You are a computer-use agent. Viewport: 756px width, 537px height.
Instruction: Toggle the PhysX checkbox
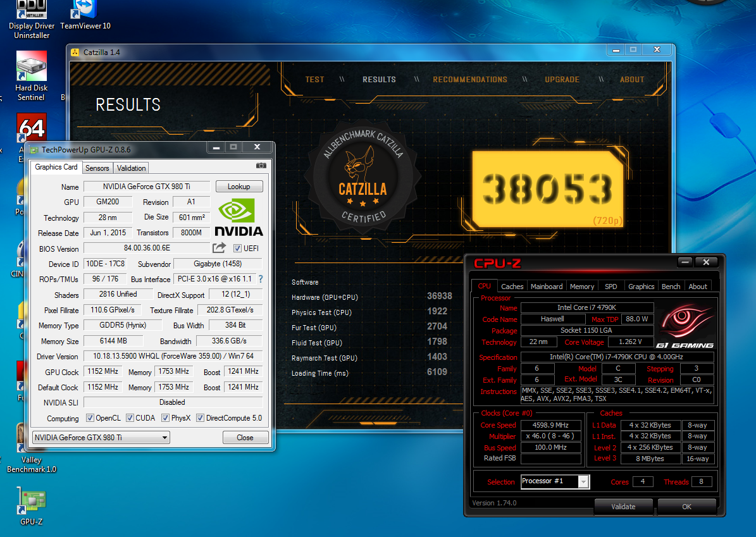coord(165,418)
